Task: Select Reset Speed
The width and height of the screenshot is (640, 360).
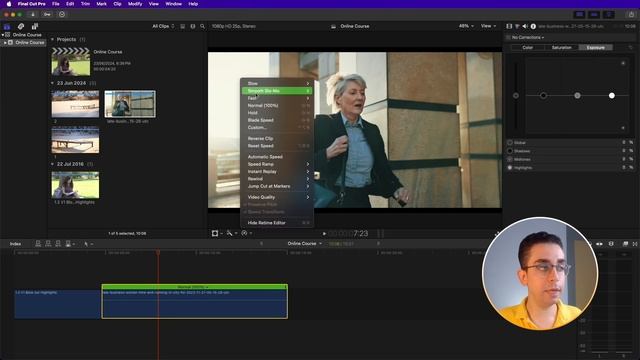Action: click(x=277, y=146)
